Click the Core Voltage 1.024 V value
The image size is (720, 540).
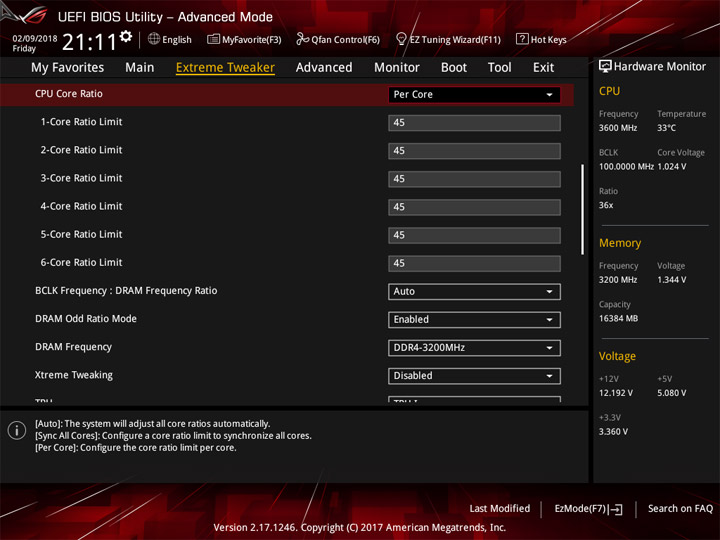pyautogui.click(x=672, y=167)
